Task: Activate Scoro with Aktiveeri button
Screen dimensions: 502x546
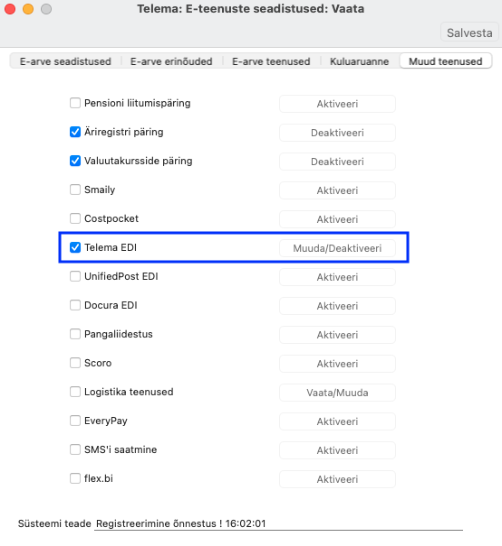Action: 337,364
